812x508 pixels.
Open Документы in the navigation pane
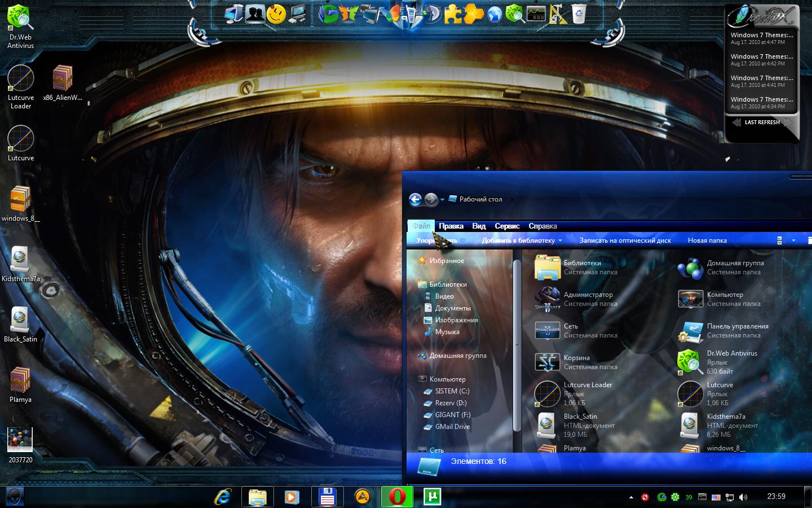click(x=448, y=308)
